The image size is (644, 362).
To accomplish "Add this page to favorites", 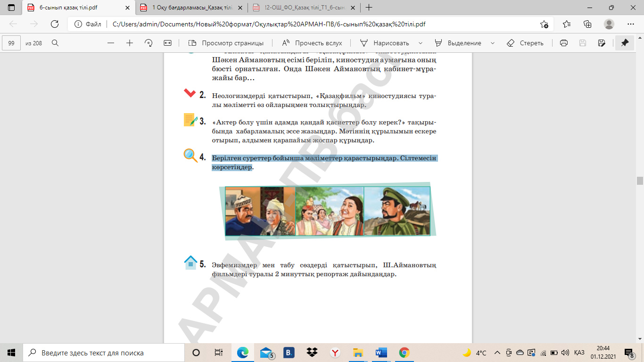I will [544, 25].
